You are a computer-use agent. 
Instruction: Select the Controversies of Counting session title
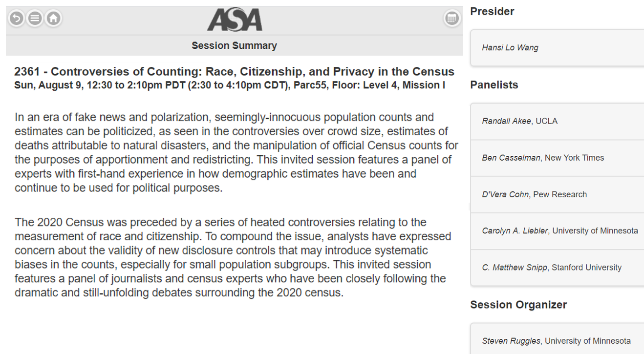pos(235,72)
